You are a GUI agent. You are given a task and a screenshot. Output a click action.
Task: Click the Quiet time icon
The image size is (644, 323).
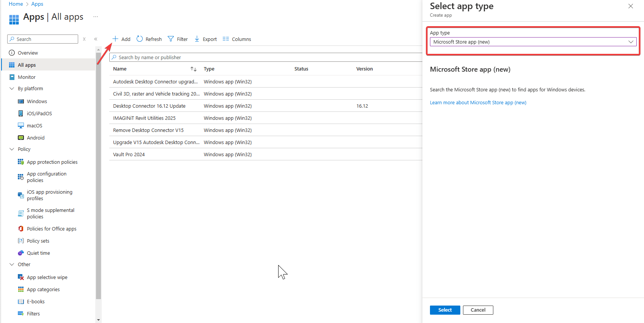pos(21,253)
